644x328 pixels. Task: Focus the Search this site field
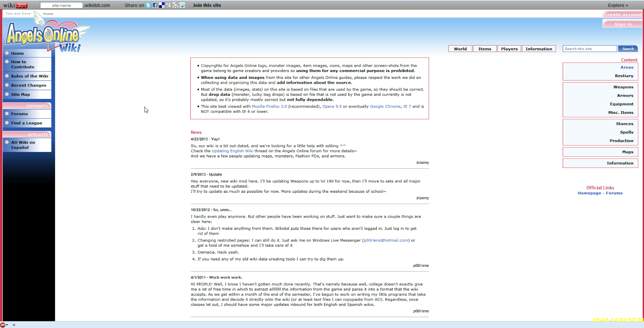(x=590, y=49)
